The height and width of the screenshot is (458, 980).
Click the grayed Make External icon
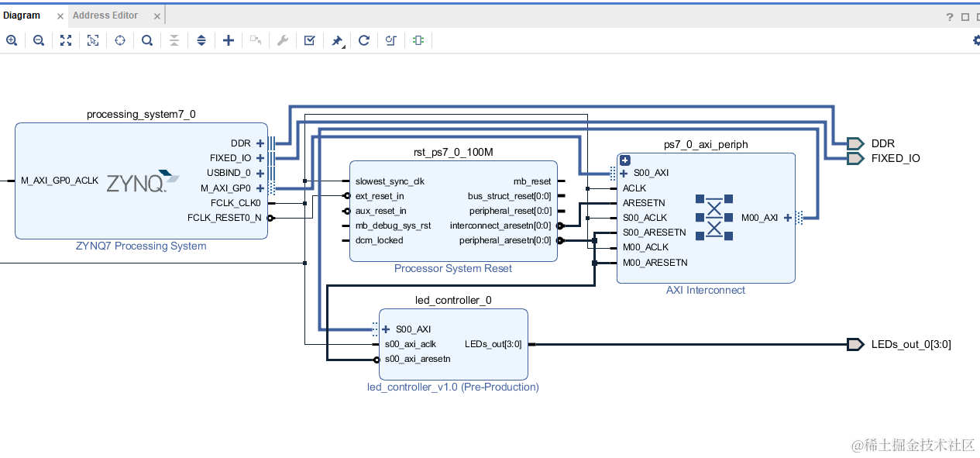pos(256,40)
